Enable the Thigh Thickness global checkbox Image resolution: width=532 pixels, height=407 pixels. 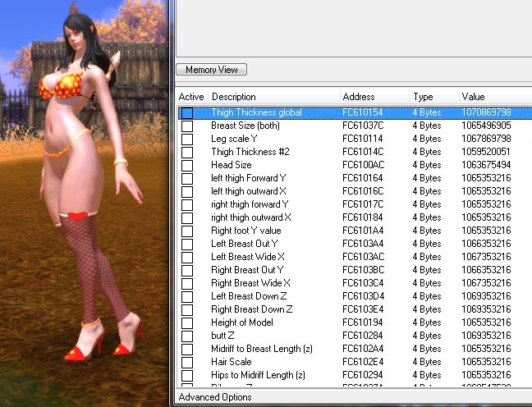click(187, 112)
